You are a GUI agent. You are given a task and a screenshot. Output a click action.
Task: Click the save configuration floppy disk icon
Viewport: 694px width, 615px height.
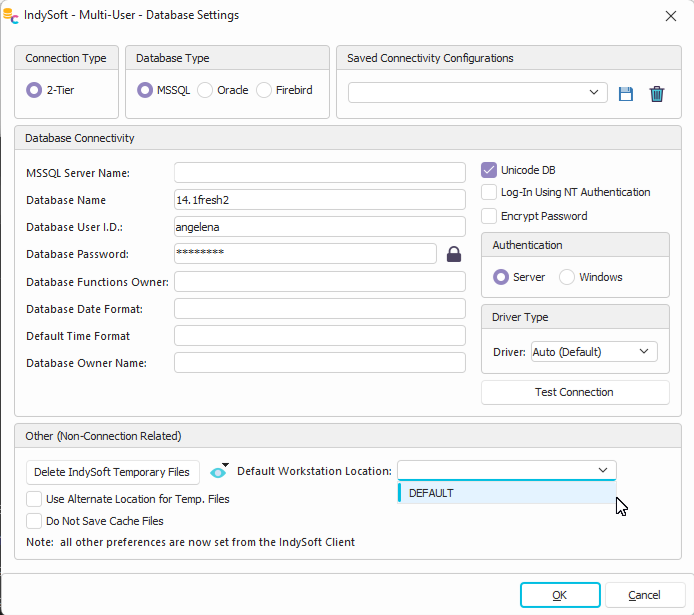(x=626, y=94)
